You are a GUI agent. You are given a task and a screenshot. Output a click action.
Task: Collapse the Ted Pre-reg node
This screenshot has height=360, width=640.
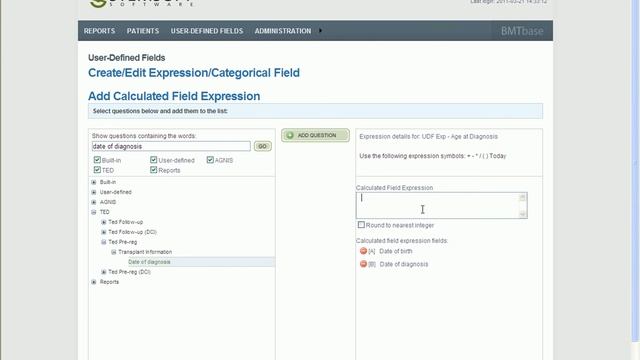(x=104, y=242)
